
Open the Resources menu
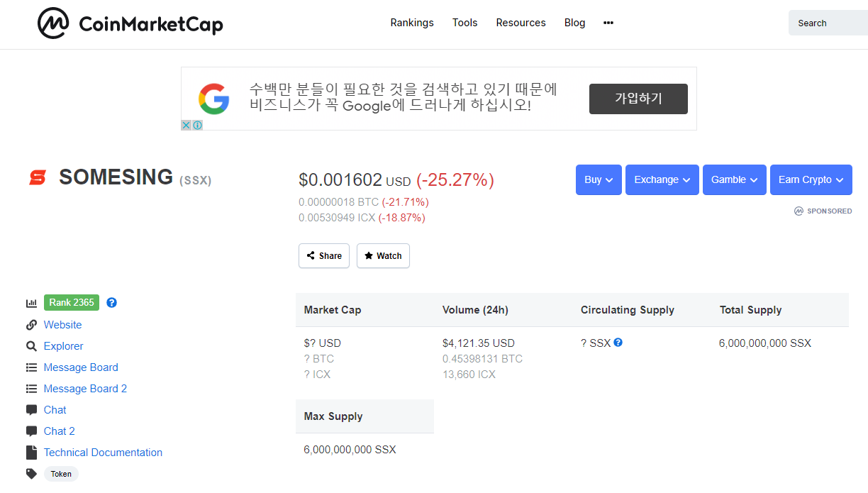521,23
